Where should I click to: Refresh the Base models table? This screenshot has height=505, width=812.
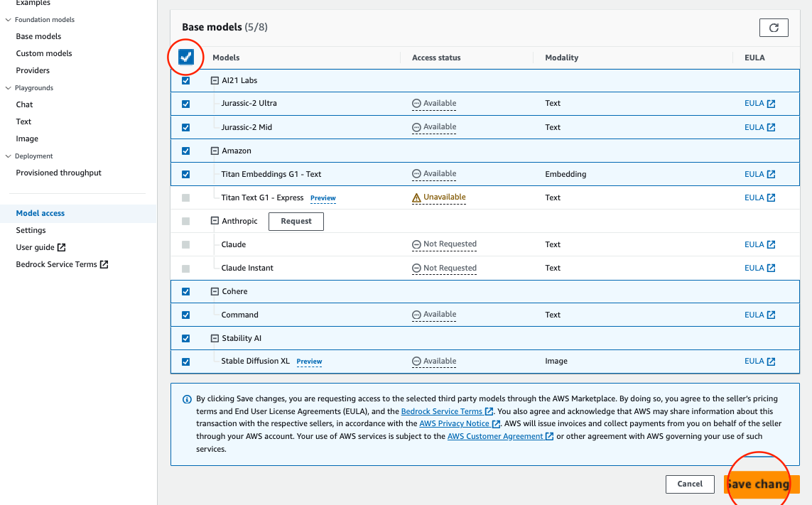(774, 28)
